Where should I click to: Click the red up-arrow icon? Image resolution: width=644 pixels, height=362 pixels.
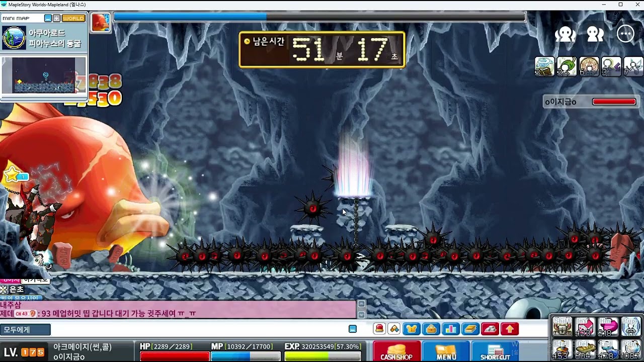(510, 329)
